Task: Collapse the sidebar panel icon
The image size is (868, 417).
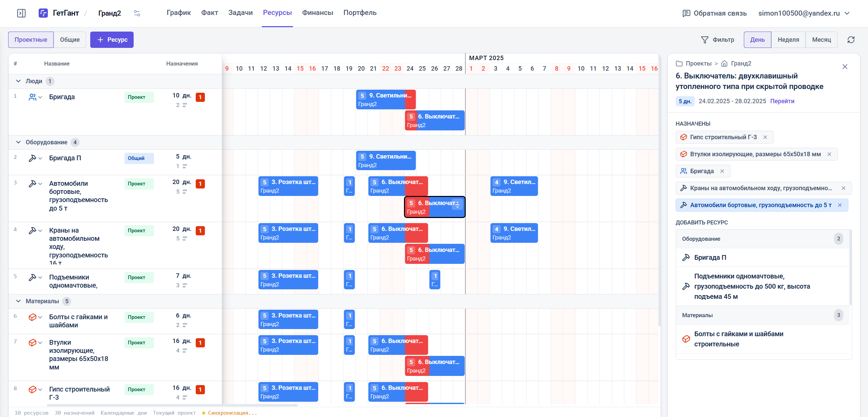Action: [x=21, y=13]
